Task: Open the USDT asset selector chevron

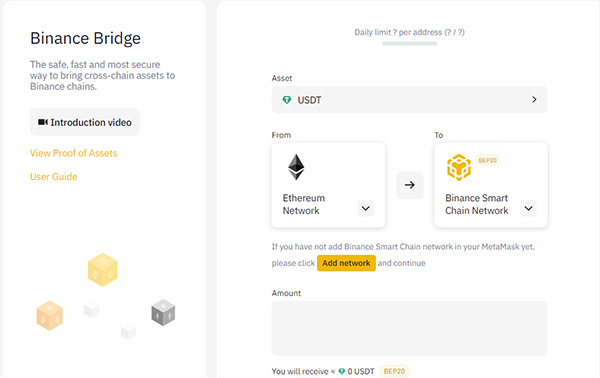Action: 534,99
